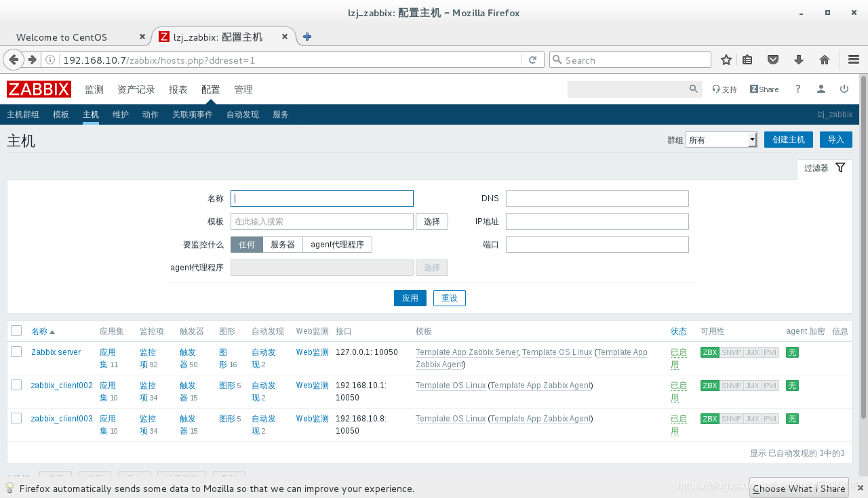The width and height of the screenshot is (868, 498).
Task: Open the zabbix_client002 host link
Action: (61, 385)
